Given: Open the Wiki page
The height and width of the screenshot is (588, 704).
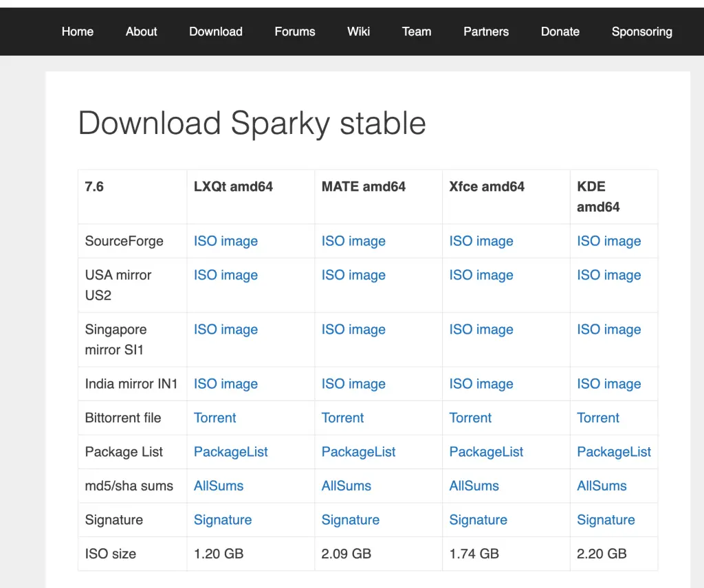Looking at the screenshot, I should click(358, 32).
